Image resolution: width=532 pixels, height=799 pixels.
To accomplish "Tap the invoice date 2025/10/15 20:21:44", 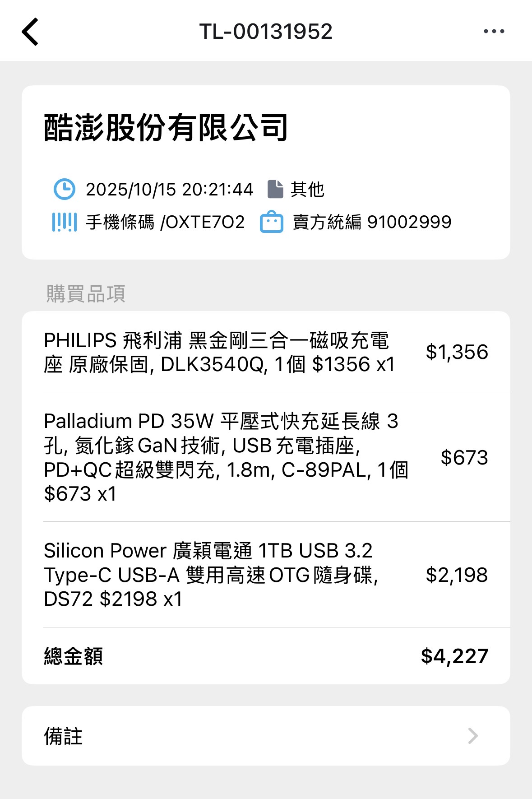I will tap(170, 190).
